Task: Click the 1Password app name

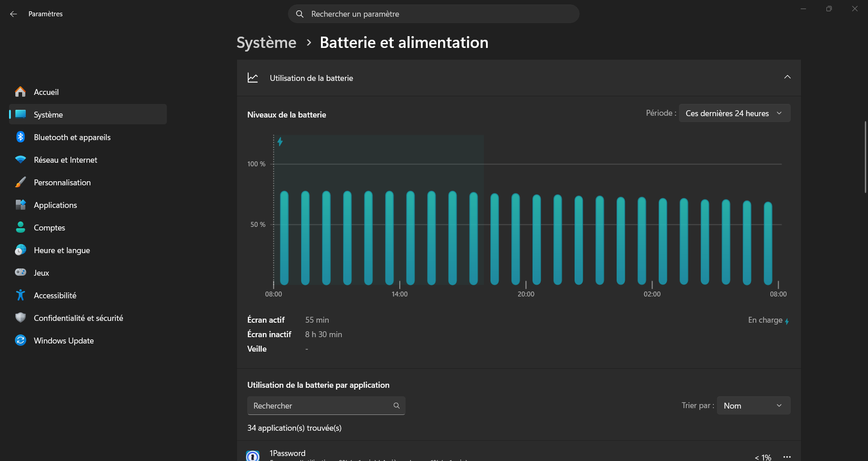Action: [288, 453]
